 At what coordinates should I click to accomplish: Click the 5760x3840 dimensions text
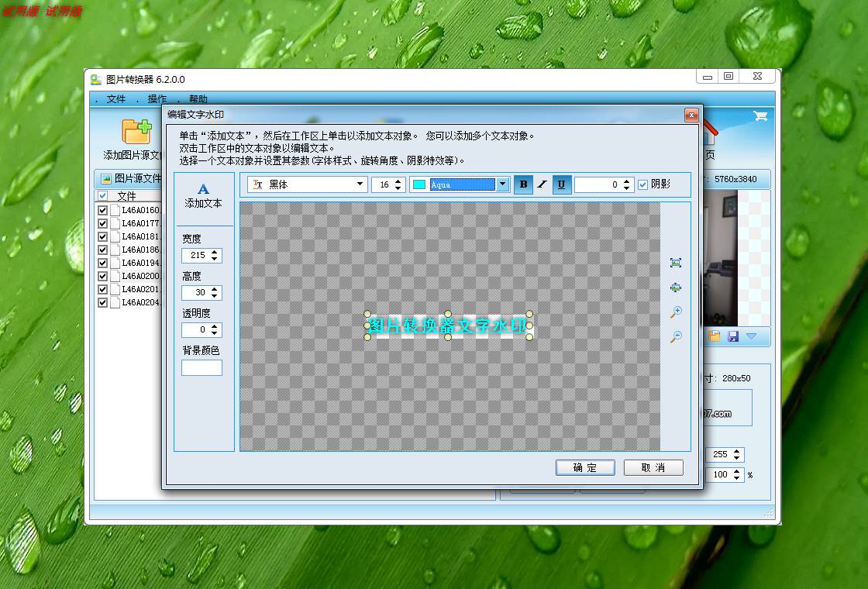(735, 179)
